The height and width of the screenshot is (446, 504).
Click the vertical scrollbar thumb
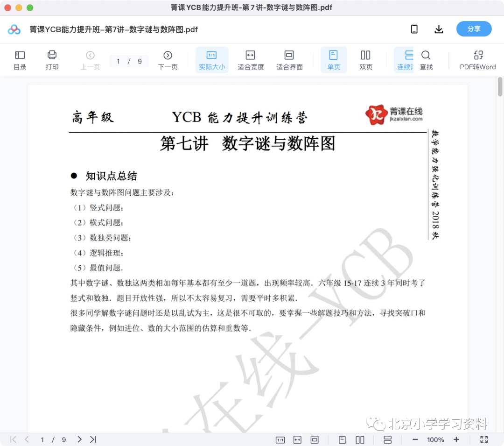coord(500,86)
